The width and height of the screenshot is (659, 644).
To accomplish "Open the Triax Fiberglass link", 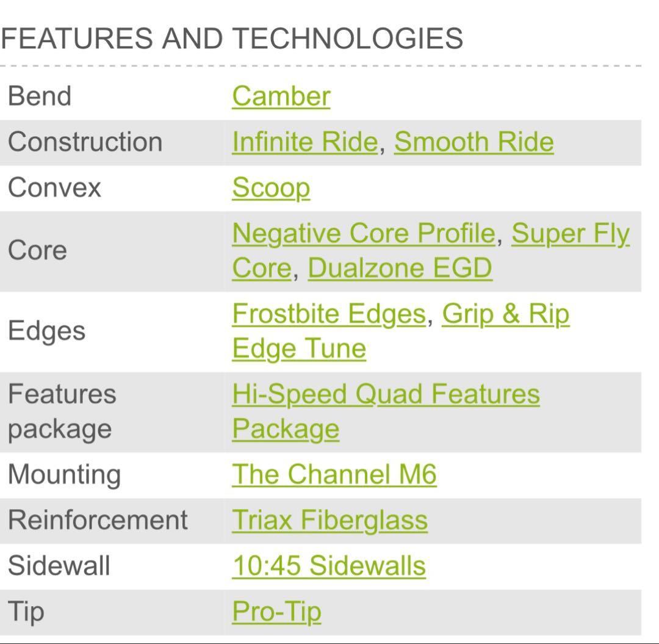I will pos(329,520).
